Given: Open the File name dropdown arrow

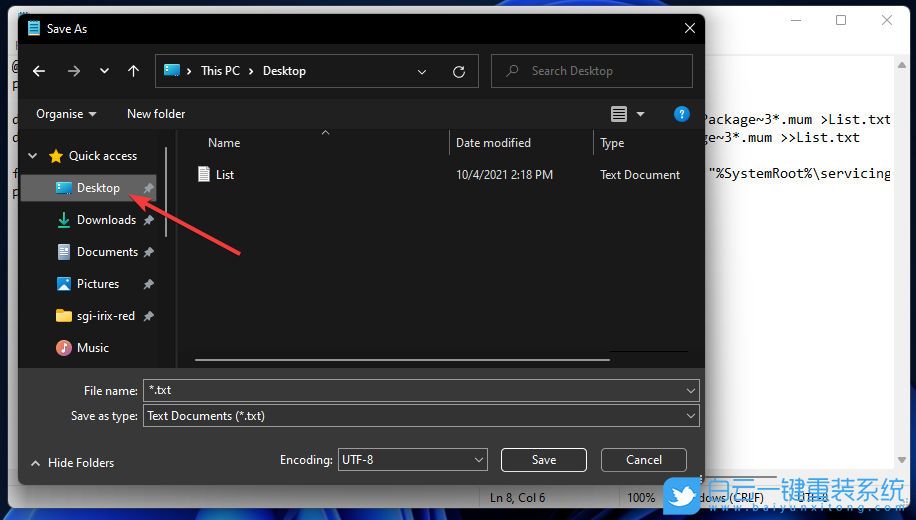Looking at the screenshot, I should [691, 390].
